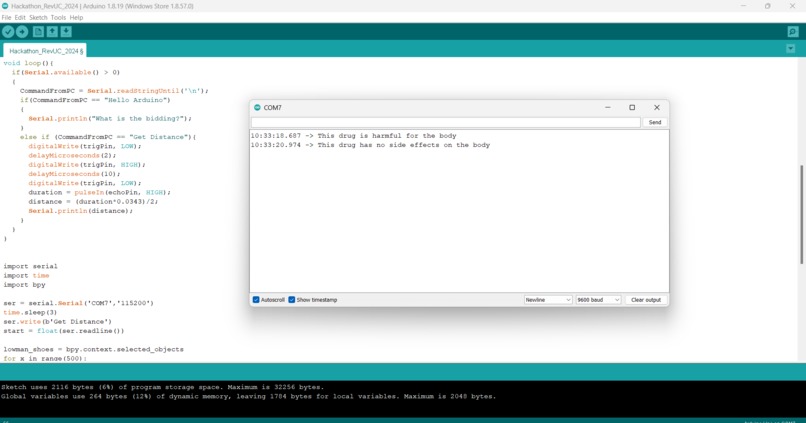The image size is (806, 423).
Task: Open Serial Monitor magnifier icon in toolbar
Action: point(793,32)
